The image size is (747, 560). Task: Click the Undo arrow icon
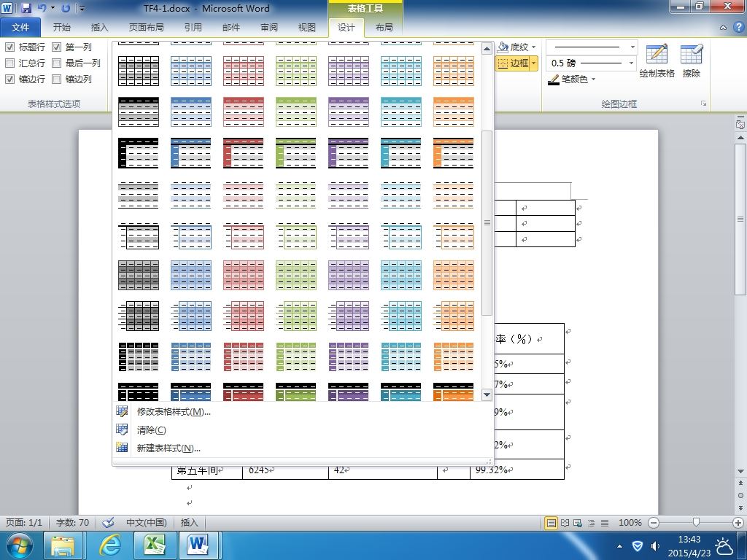point(42,8)
